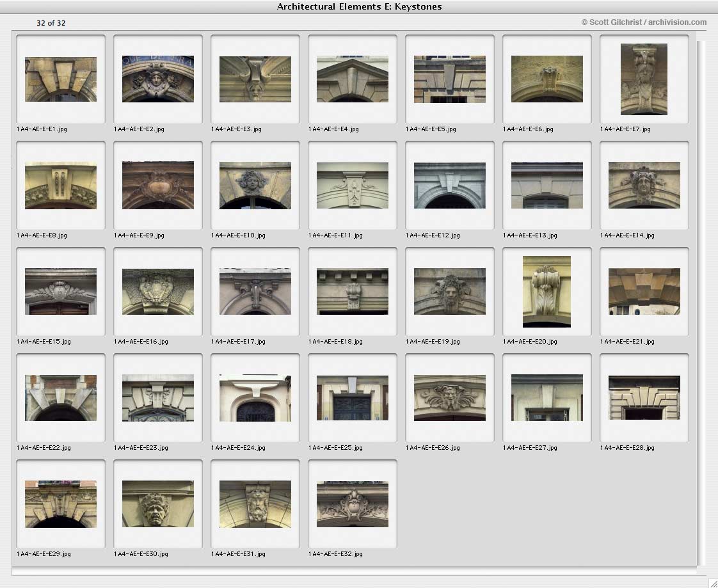The image size is (718, 588).
Task: Click the image thumbnail of 1A4-AE-E-E3.jpg
Action: 255,79
